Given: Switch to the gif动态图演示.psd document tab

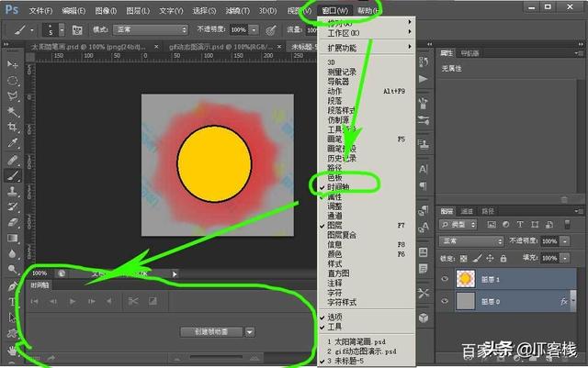Looking at the screenshot, I should pyautogui.click(x=220, y=47).
